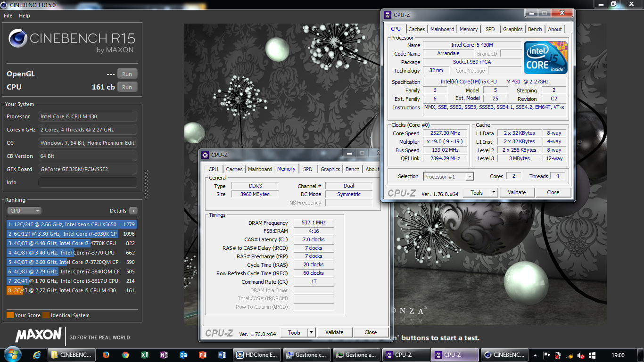Switch to HDClone taskbar window
Image resolution: width=644 pixels, height=362 pixels.
click(257, 355)
